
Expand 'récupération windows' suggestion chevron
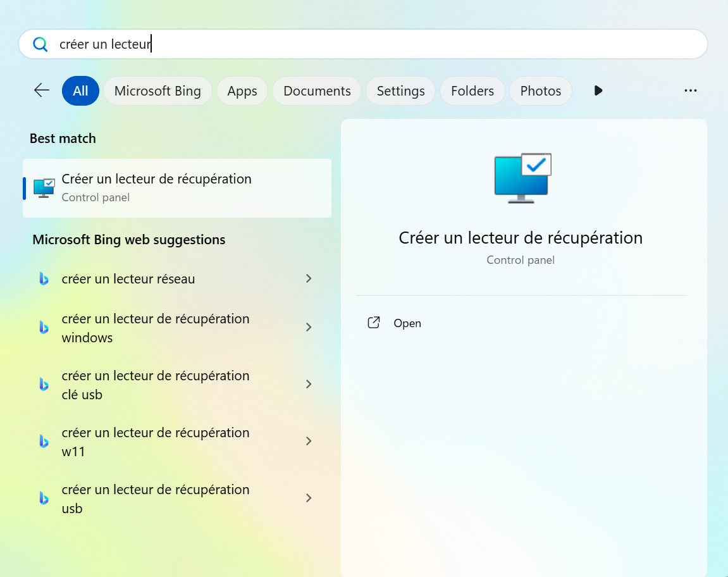[x=309, y=327]
